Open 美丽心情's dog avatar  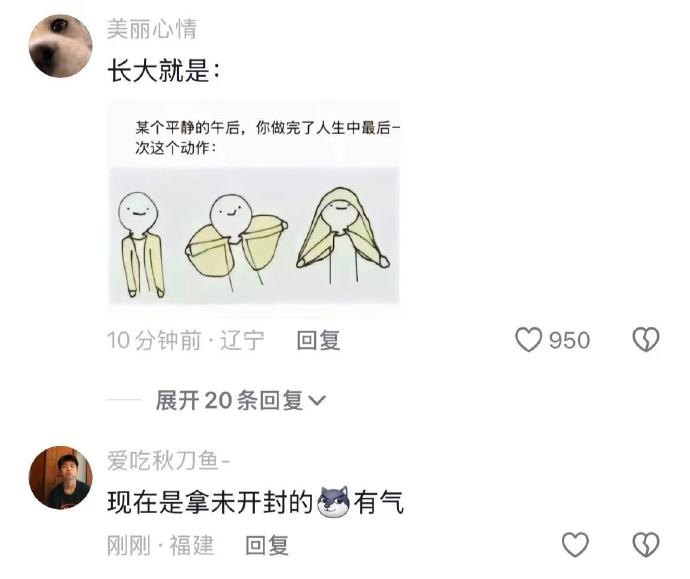tap(60, 46)
